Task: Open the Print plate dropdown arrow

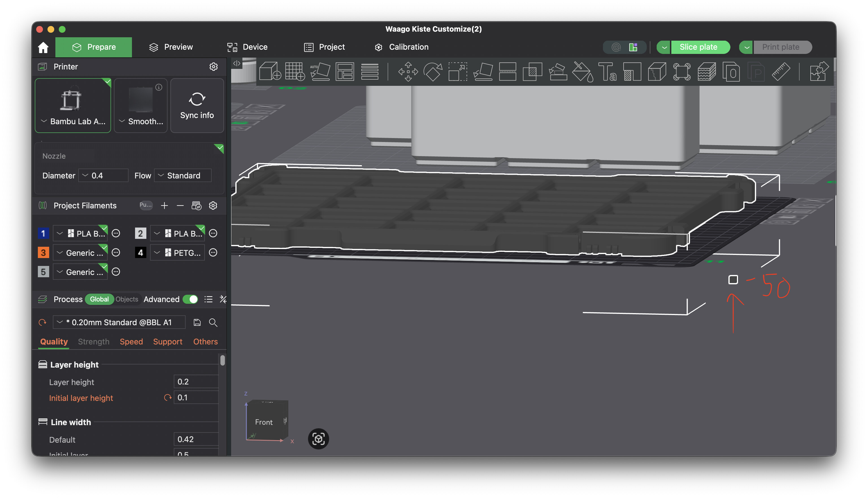Action: point(747,47)
